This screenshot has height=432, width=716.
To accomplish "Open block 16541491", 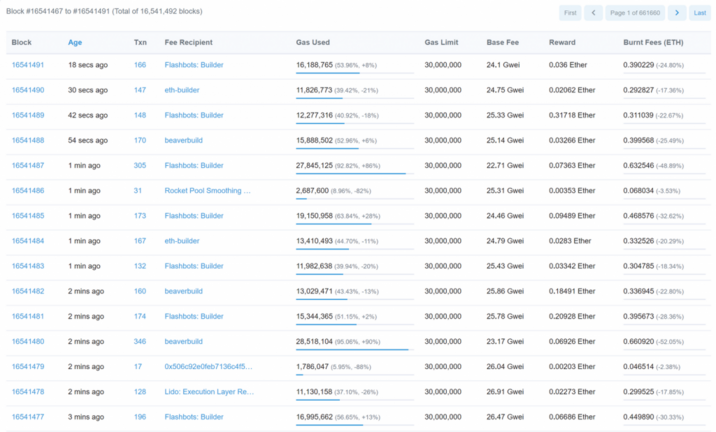I will pos(28,65).
